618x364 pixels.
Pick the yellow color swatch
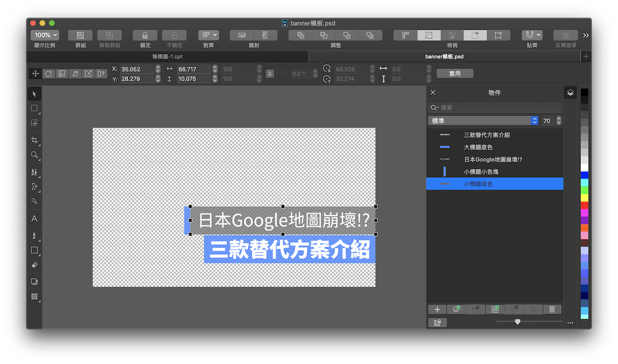pyautogui.click(x=585, y=198)
